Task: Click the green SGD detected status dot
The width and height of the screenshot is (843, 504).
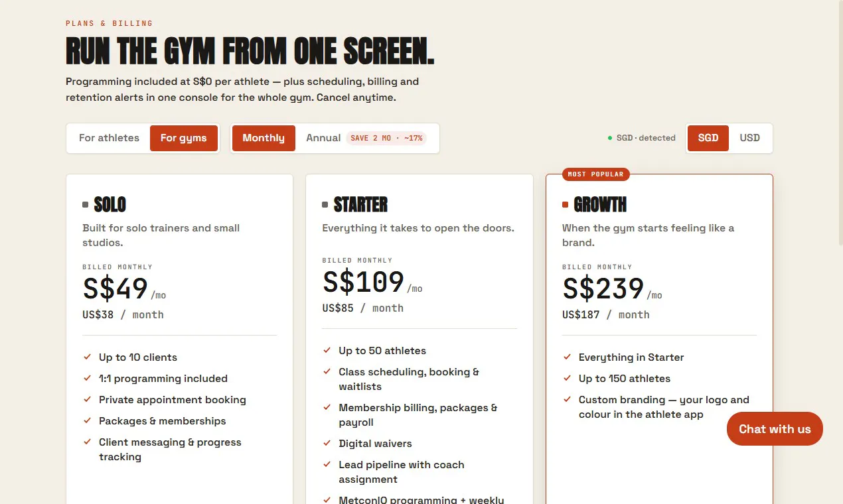Action: [x=610, y=138]
